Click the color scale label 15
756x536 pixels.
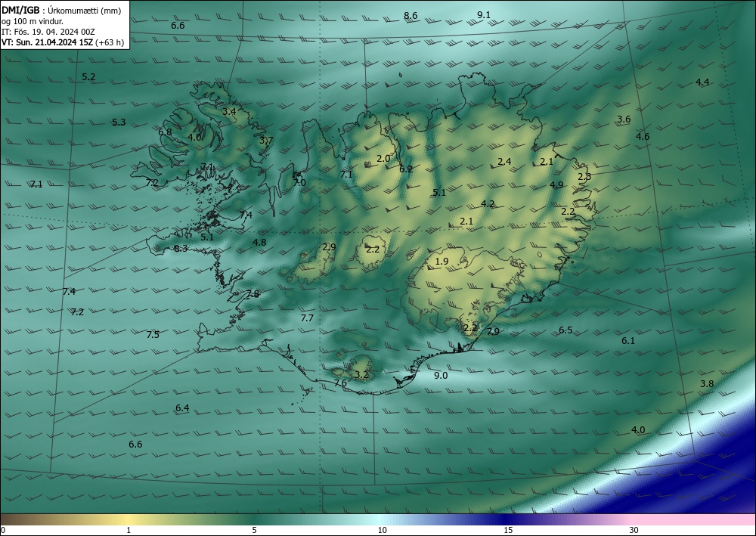coord(508,530)
